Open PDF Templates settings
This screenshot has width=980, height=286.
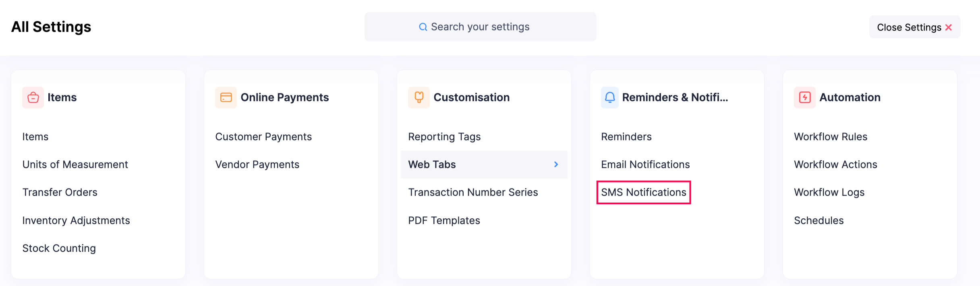[444, 220]
